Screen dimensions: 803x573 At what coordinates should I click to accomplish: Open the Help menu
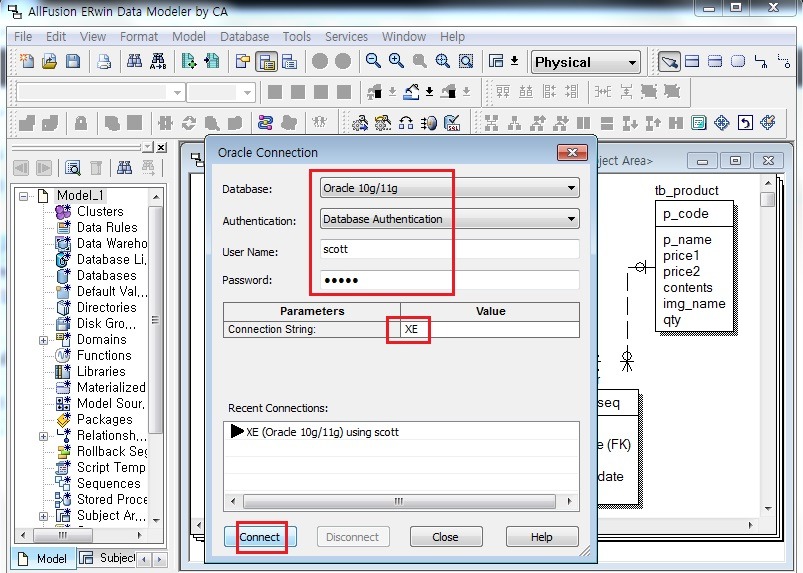[452, 37]
